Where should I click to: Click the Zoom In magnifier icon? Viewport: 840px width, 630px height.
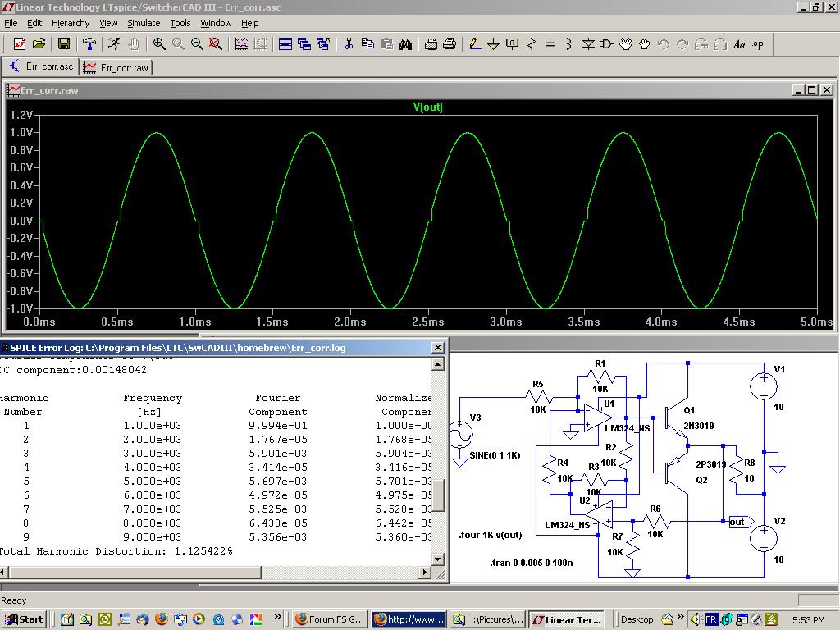click(159, 44)
